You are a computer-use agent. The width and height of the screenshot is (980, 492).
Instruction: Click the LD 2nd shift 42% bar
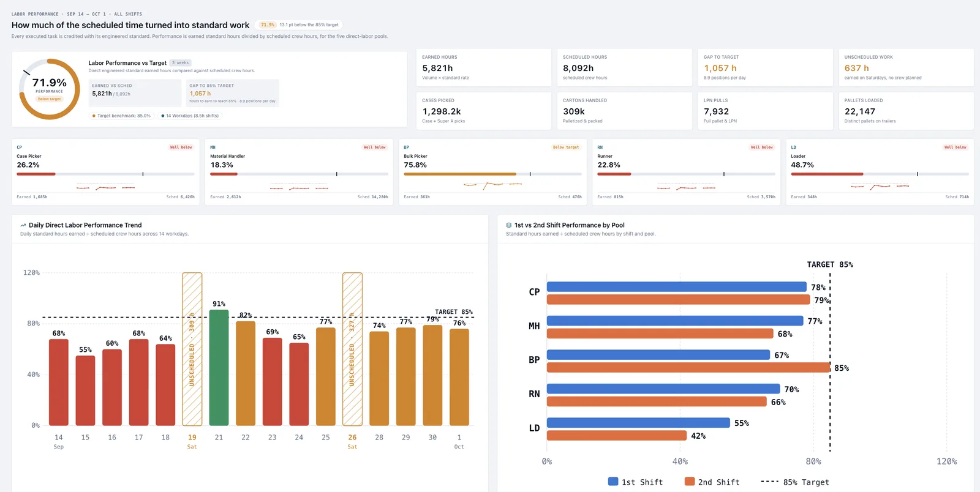click(617, 436)
